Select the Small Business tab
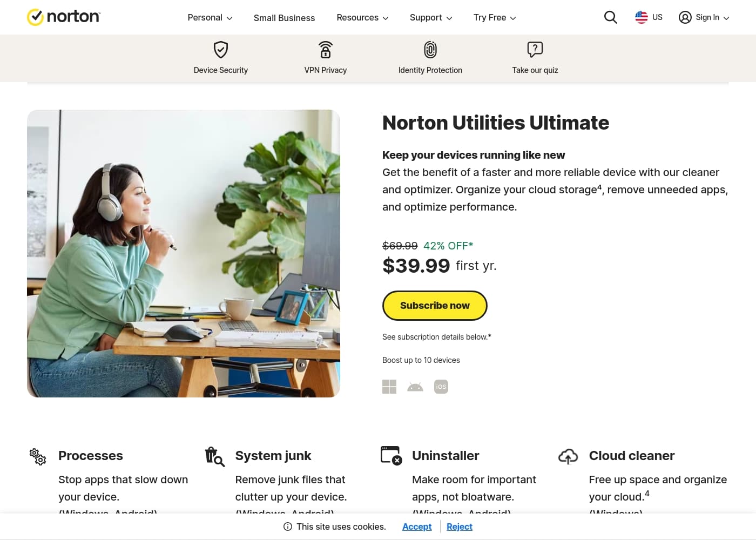 point(284,18)
